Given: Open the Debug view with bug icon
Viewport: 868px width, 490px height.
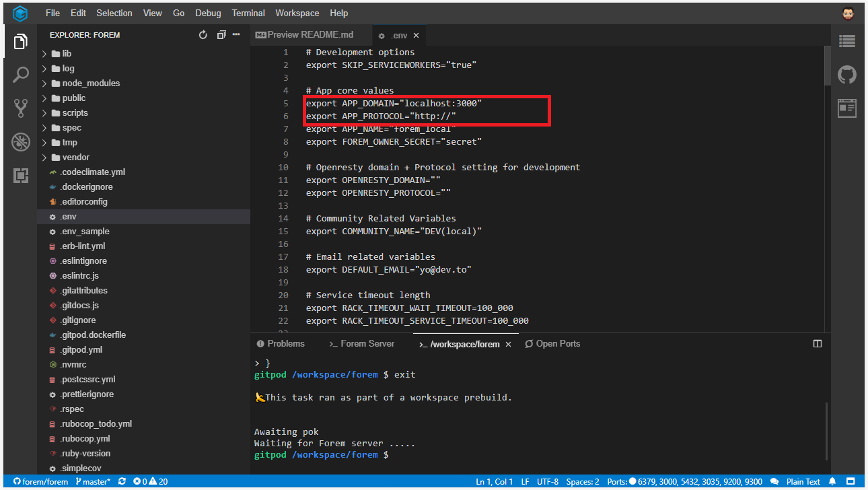Looking at the screenshot, I should click(x=20, y=142).
